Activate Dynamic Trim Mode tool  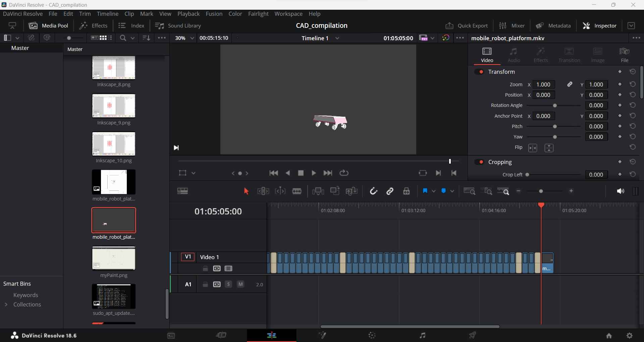click(280, 191)
